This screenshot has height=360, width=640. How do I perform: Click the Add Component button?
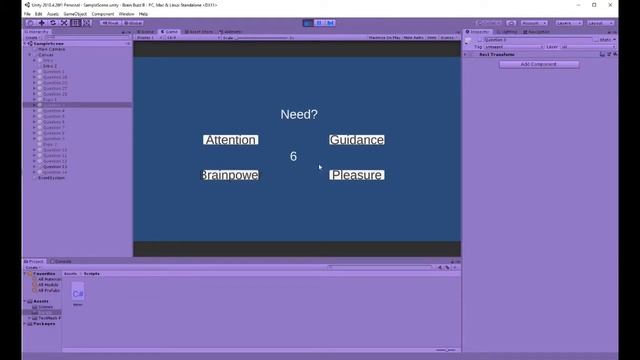[539, 64]
